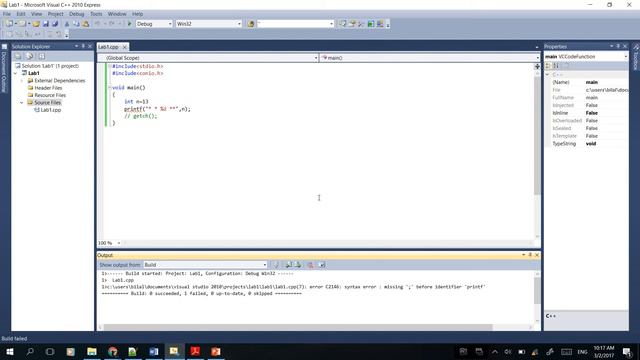The height and width of the screenshot is (360, 640).
Task: Toggle word wrap in Output panel
Action: coord(322,265)
